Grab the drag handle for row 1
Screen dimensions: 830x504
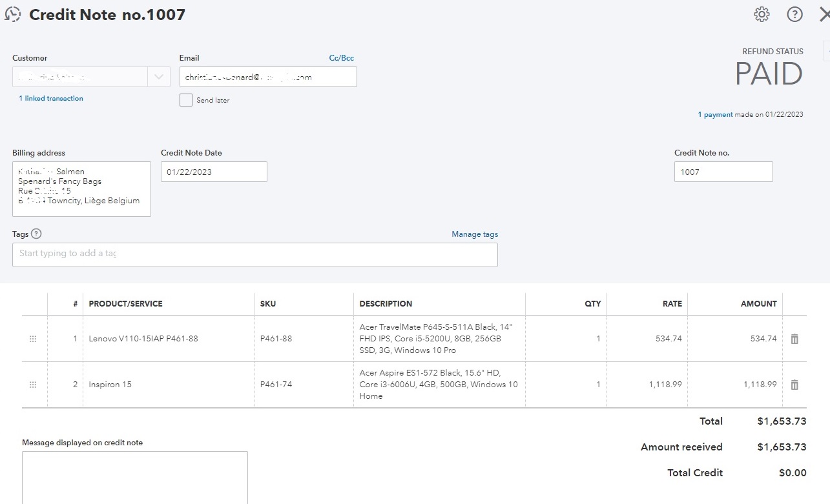33,339
